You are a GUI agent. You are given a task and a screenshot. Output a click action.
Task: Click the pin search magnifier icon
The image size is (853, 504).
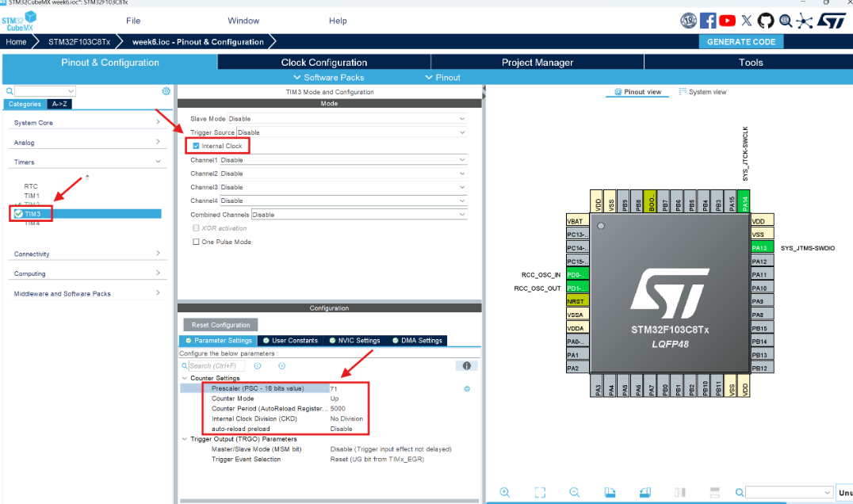740,493
